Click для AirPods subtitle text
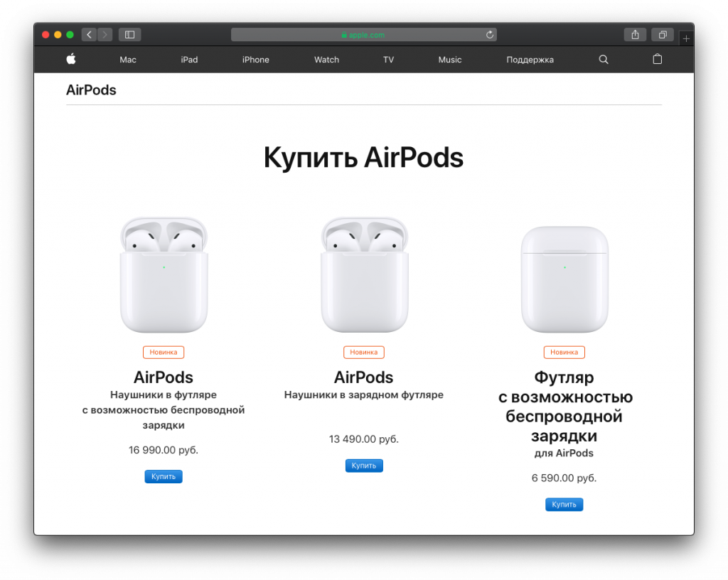 pyautogui.click(x=564, y=453)
